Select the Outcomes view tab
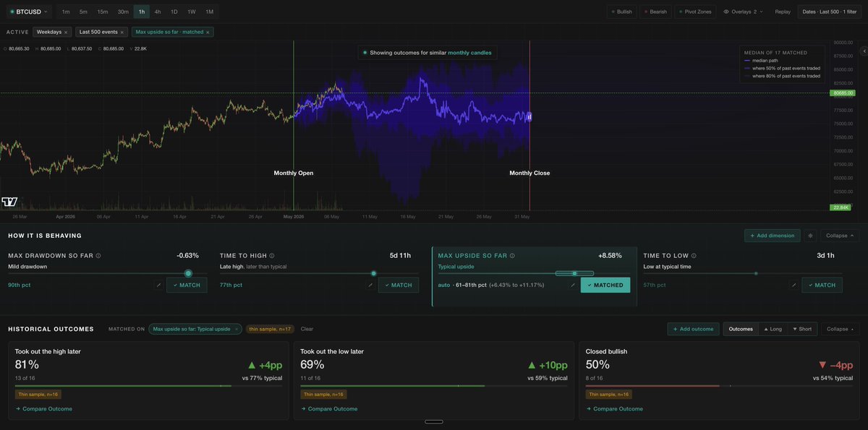 [740, 329]
